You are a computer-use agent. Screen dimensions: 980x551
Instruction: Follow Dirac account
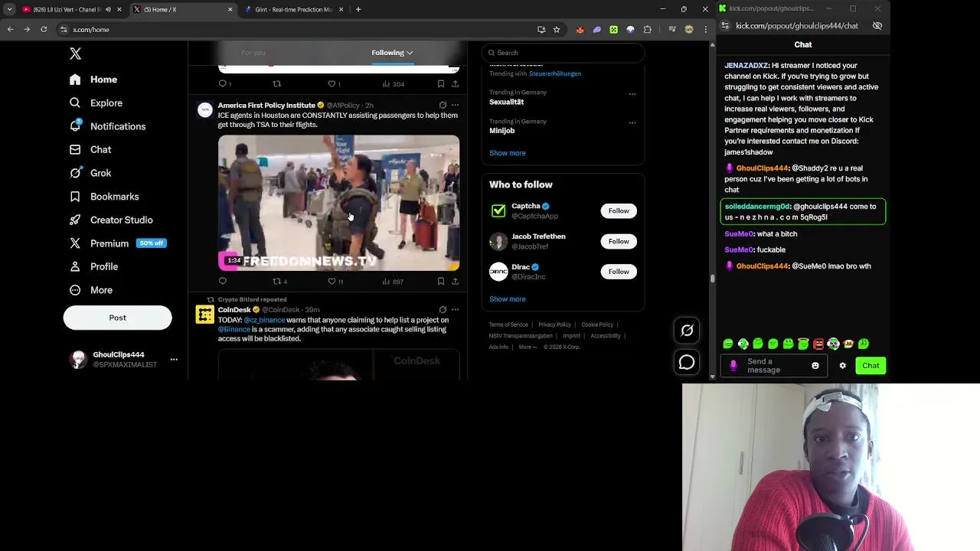[x=619, y=272]
